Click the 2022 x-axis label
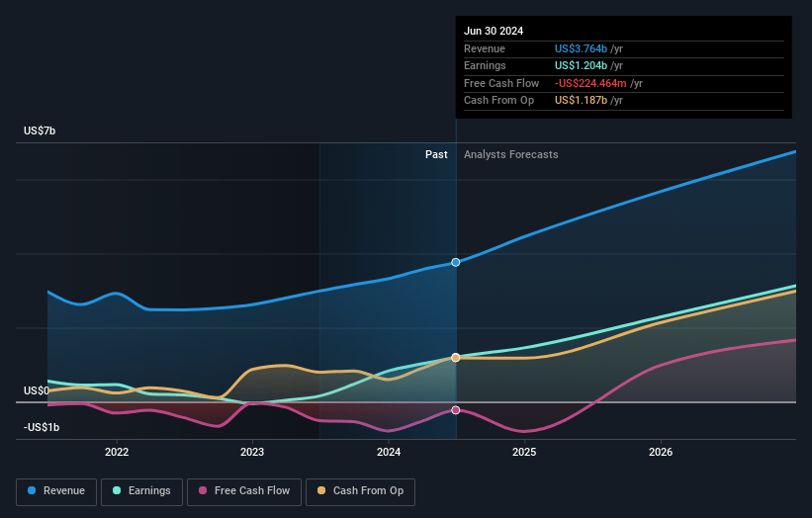 click(117, 453)
